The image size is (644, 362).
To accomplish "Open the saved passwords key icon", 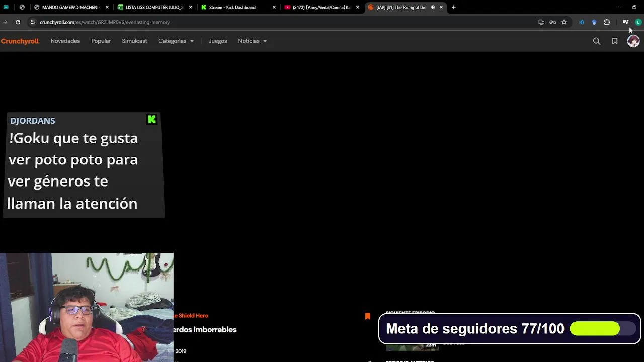I will tap(552, 22).
